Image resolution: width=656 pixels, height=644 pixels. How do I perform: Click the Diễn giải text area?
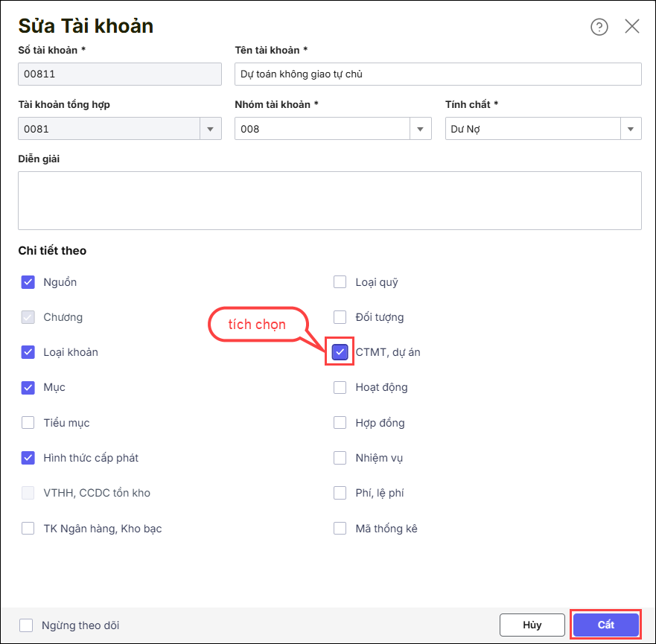click(329, 200)
